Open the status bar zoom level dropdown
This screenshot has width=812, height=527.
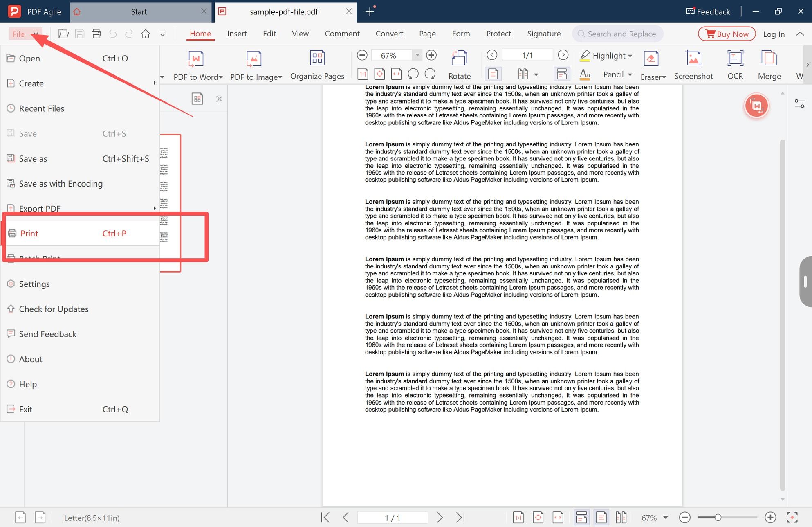click(x=665, y=518)
